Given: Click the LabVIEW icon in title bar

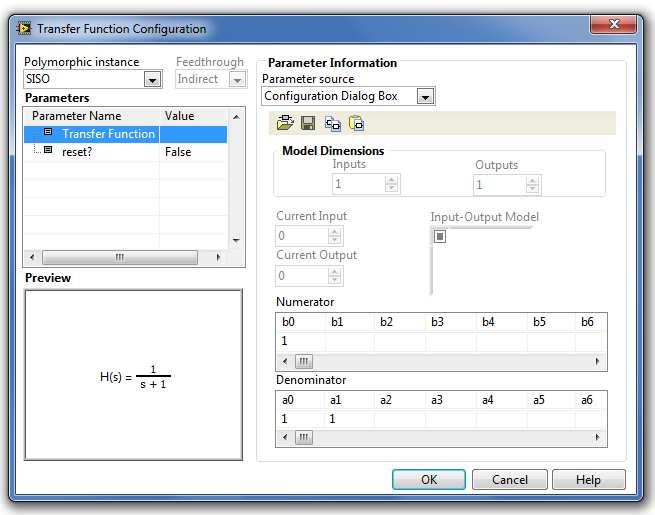Looking at the screenshot, I should 24,29.
